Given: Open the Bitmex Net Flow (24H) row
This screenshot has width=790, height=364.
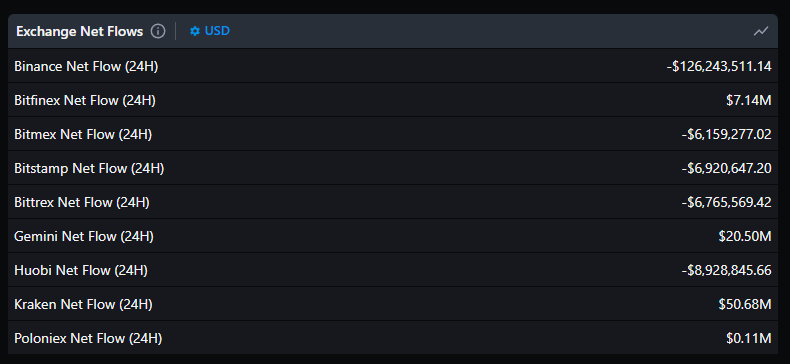Looking at the screenshot, I should point(393,134).
